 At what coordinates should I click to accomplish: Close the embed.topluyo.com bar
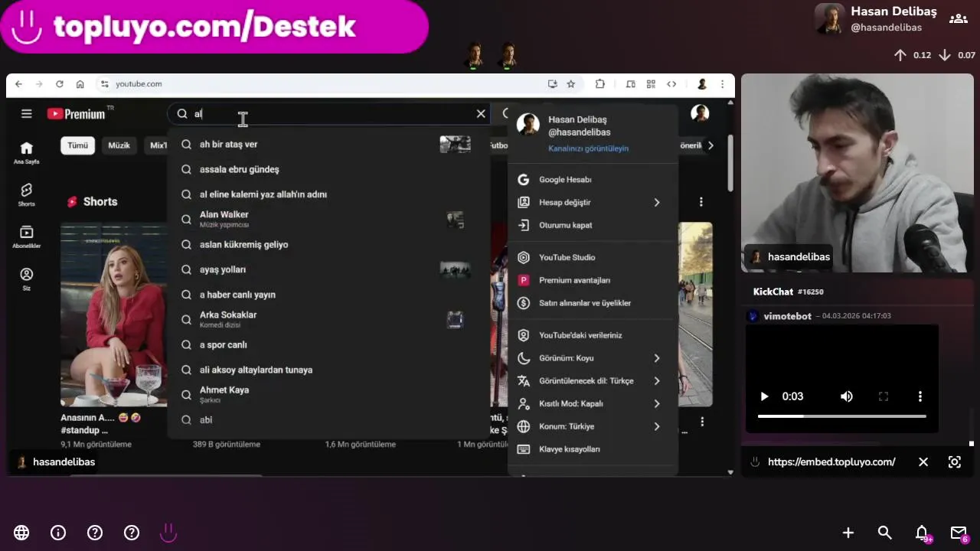[923, 462]
